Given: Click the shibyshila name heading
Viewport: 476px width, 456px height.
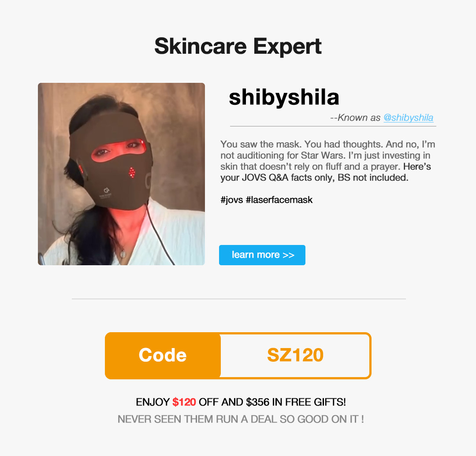Looking at the screenshot, I should tap(284, 97).
